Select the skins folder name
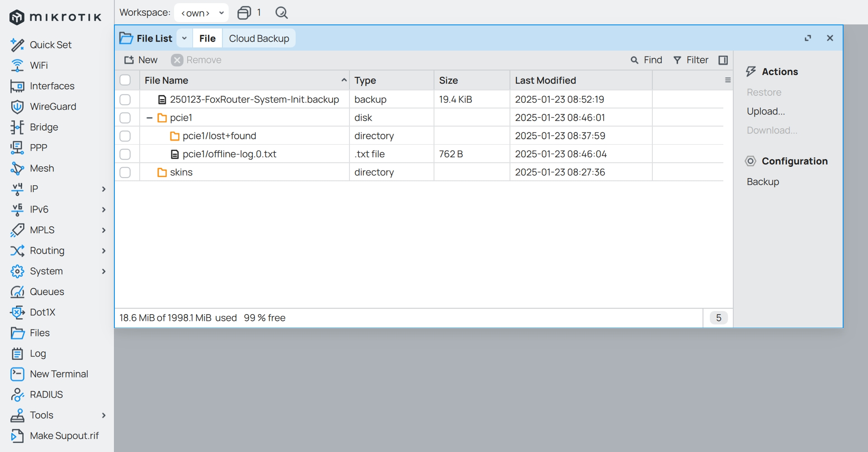 click(x=181, y=172)
